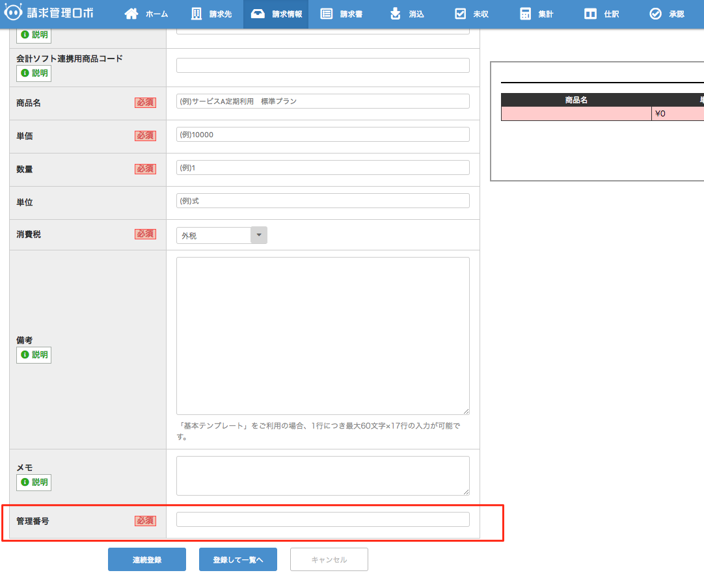
Task: Open 承認 circled check icon in navbar
Action: pos(655,14)
